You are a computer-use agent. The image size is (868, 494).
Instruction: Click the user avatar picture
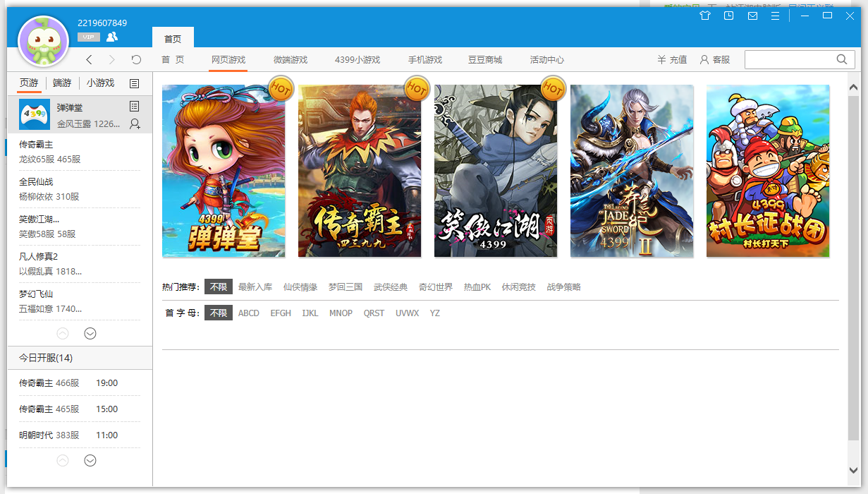coord(42,41)
